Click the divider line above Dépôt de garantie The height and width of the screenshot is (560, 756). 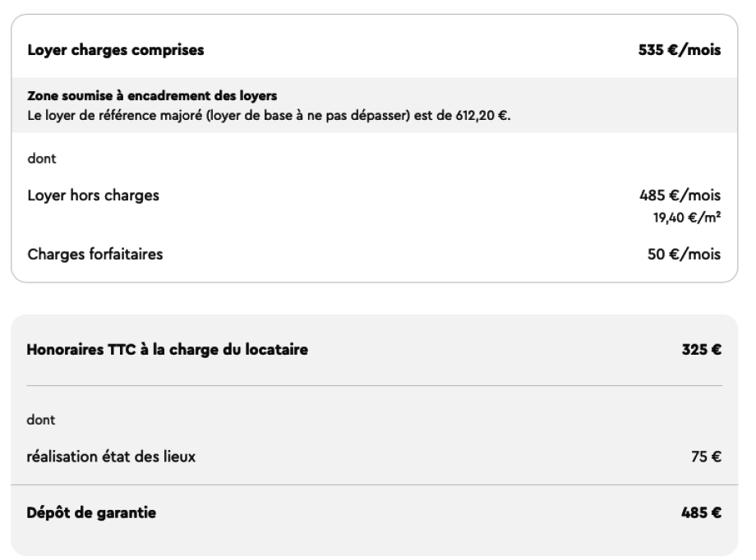coord(374,484)
